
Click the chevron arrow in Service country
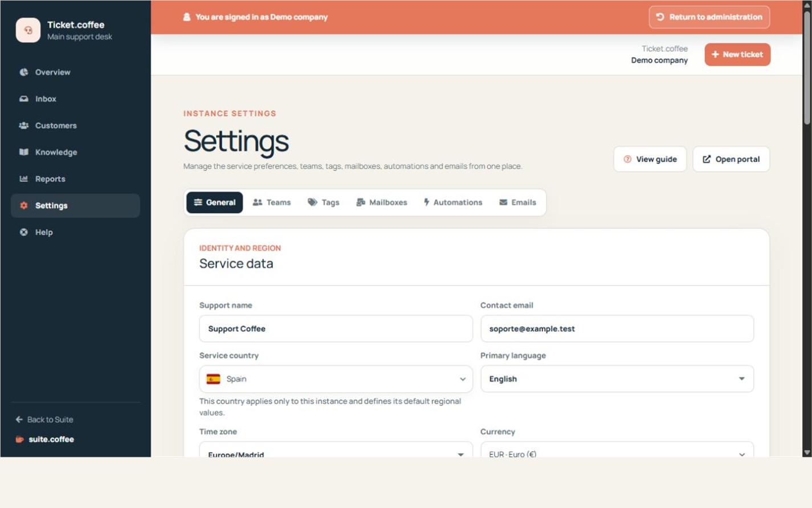pyautogui.click(x=463, y=379)
